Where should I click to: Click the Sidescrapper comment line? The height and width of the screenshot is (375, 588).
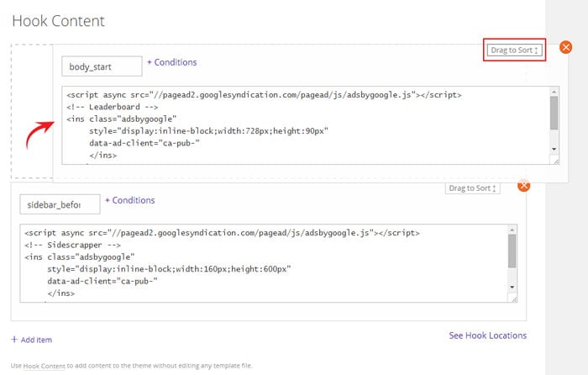click(73, 246)
